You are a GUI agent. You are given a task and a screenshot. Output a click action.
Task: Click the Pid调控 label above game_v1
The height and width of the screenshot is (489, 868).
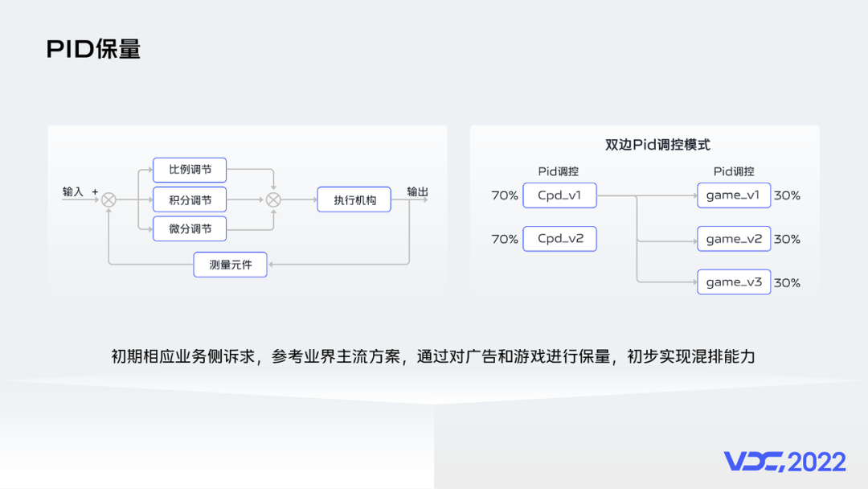[733, 171]
